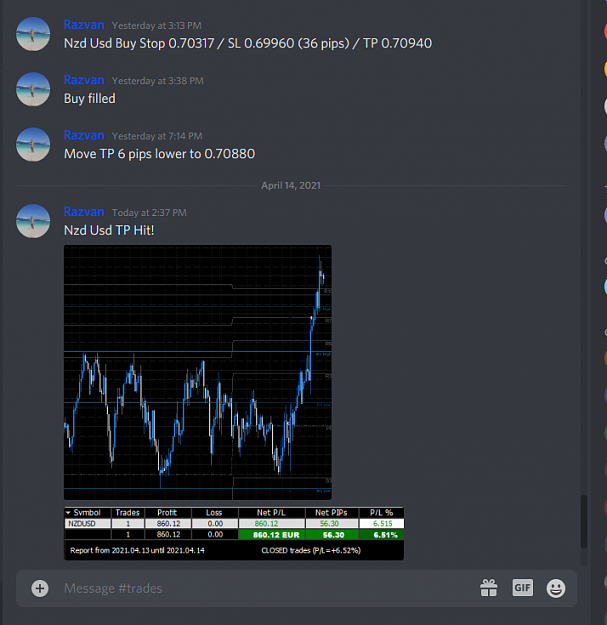This screenshot has width=607, height=625.
Task: Open the trade report table image
Action: pos(234,534)
